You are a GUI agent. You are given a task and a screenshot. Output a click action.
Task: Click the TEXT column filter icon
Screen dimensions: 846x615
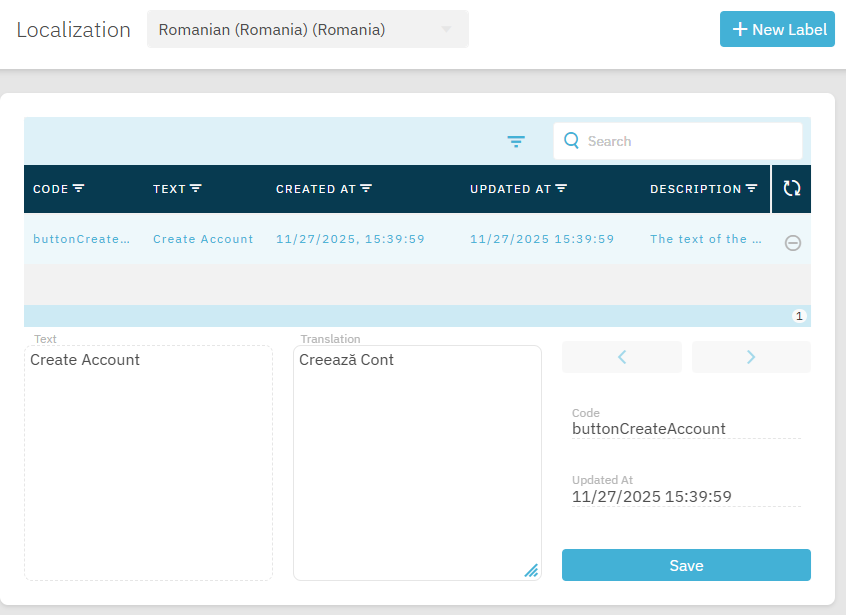pos(196,188)
